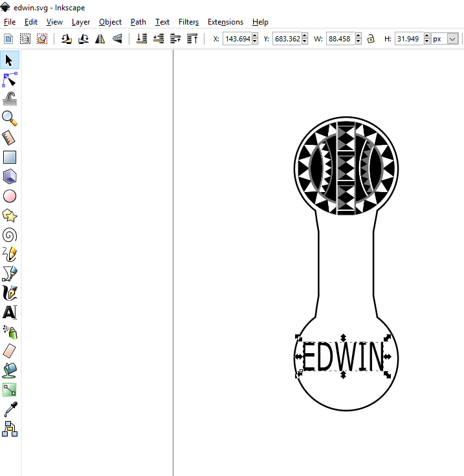Click the EDWIN text object
Viewport: 464px width, 476px height.
(343, 356)
